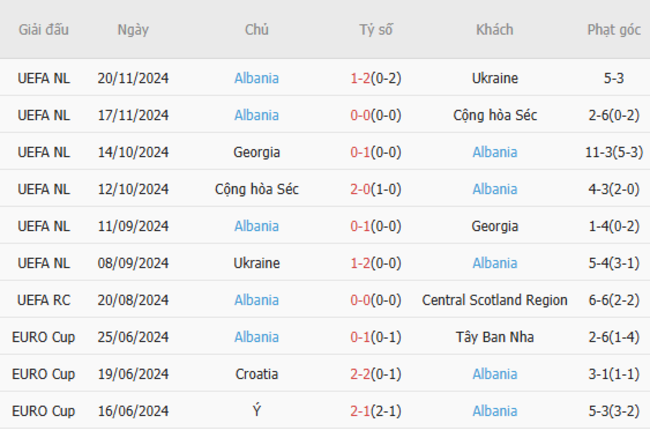Image resolution: width=650 pixels, height=438 pixels.
Task: Open Georgia home team on 14/10/2024
Action: tap(256, 152)
